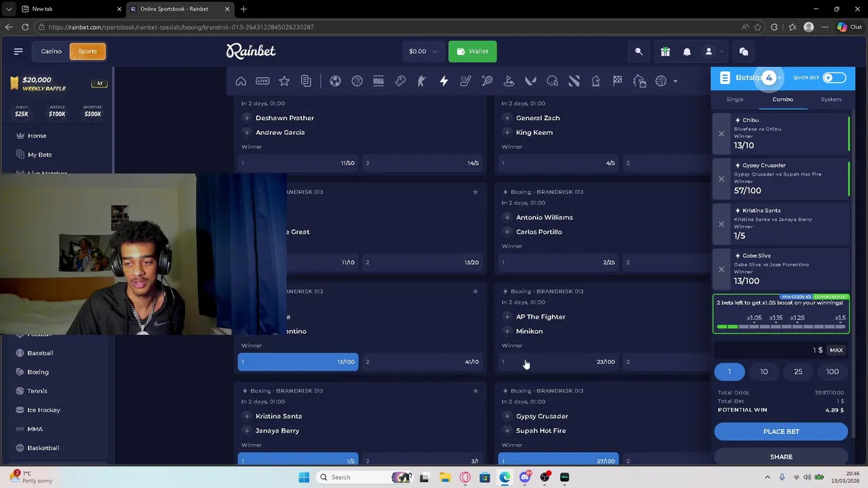Switch to the Casino section
Screen dimensions: 868x488
[x=51, y=52]
